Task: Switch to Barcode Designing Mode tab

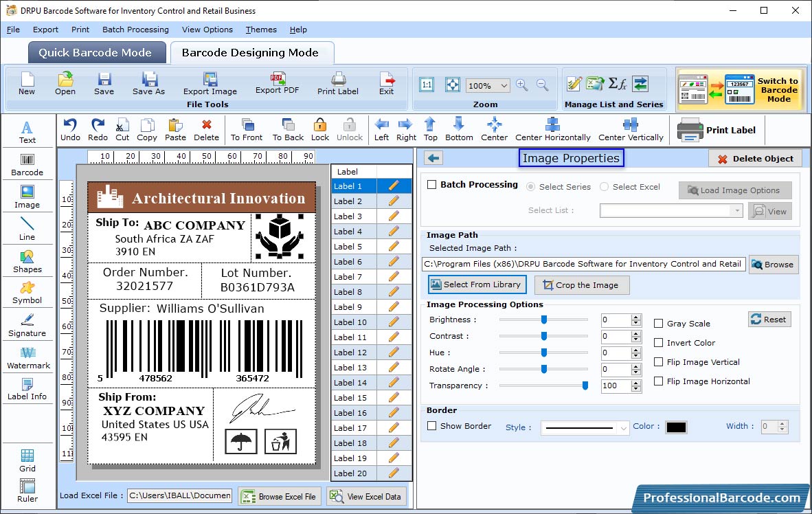Action: (x=251, y=53)
